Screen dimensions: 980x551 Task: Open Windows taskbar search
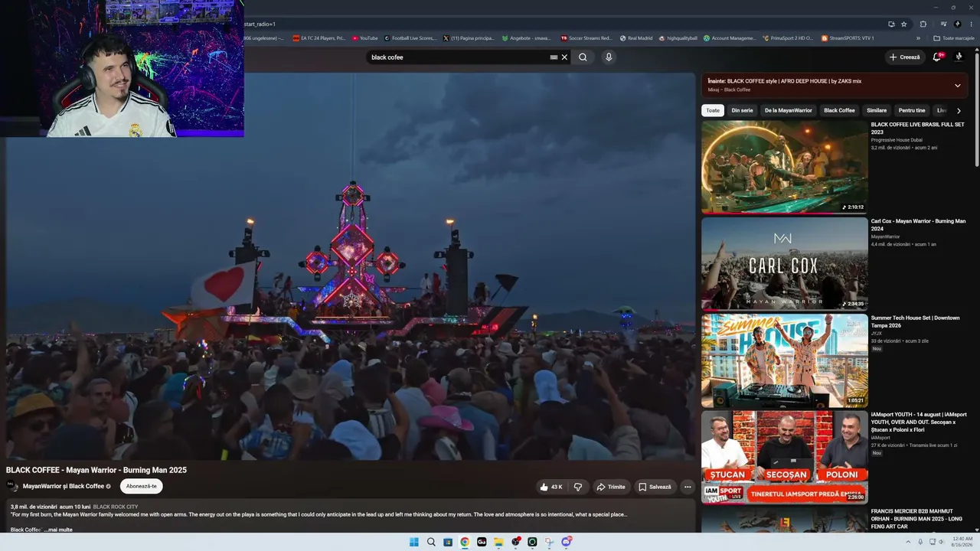(x=431, y=542)
